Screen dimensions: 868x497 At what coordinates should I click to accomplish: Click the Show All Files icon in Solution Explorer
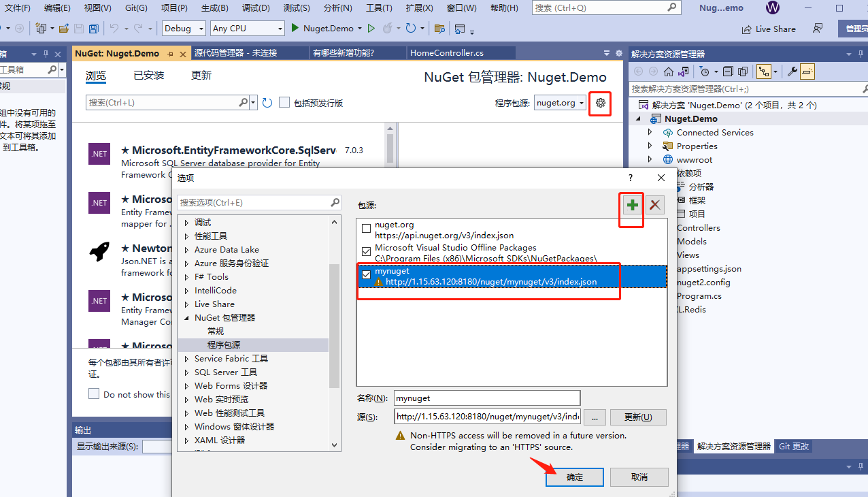tap(742, 71)
